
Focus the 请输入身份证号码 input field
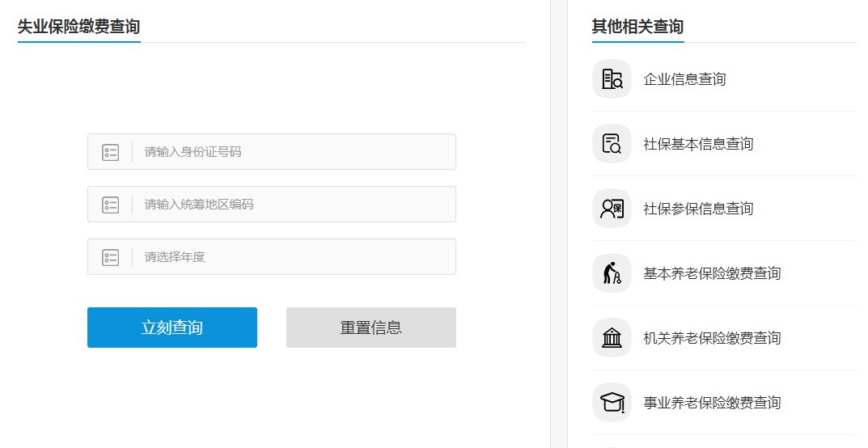pos(295,152)
